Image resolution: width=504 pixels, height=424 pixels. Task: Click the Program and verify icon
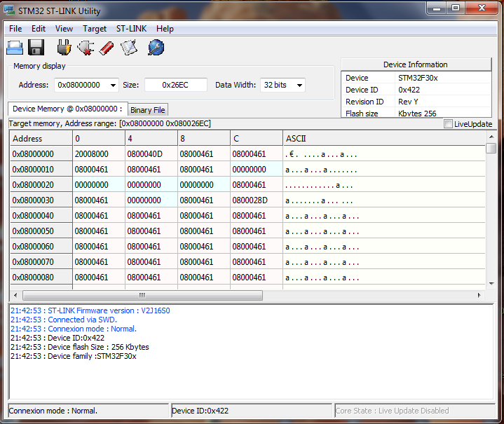click(x=129, y=48)
